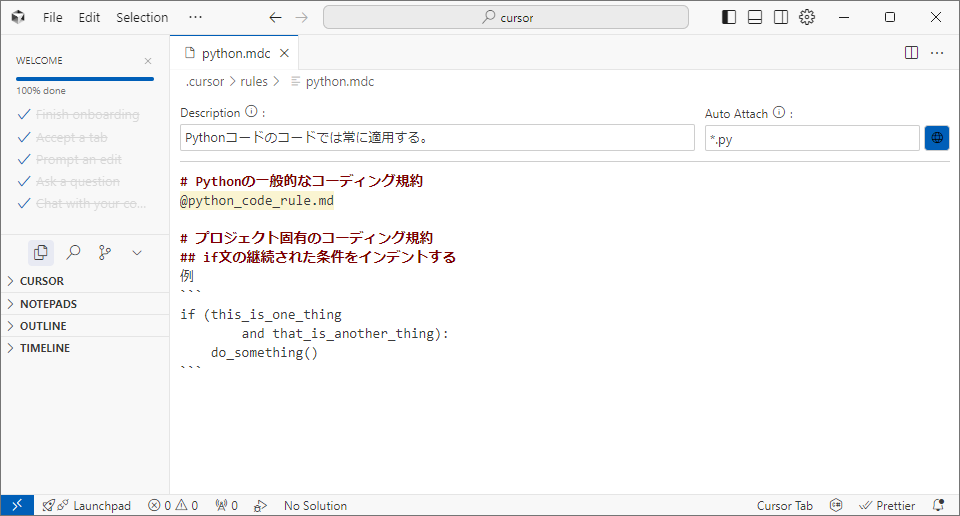The height and width of the screenshot is (516, 960).
Task: Click the debug run status icon
Action: click(260, 506)
